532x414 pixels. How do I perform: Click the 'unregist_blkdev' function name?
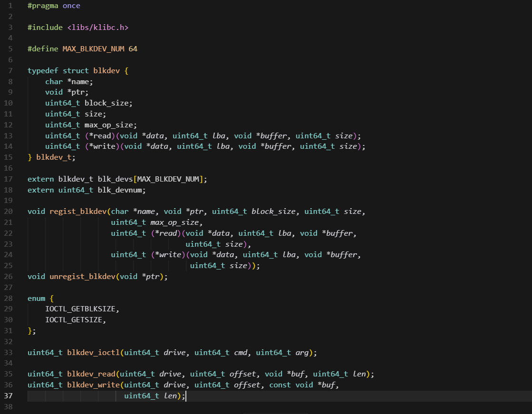click(x=82, y=277)
